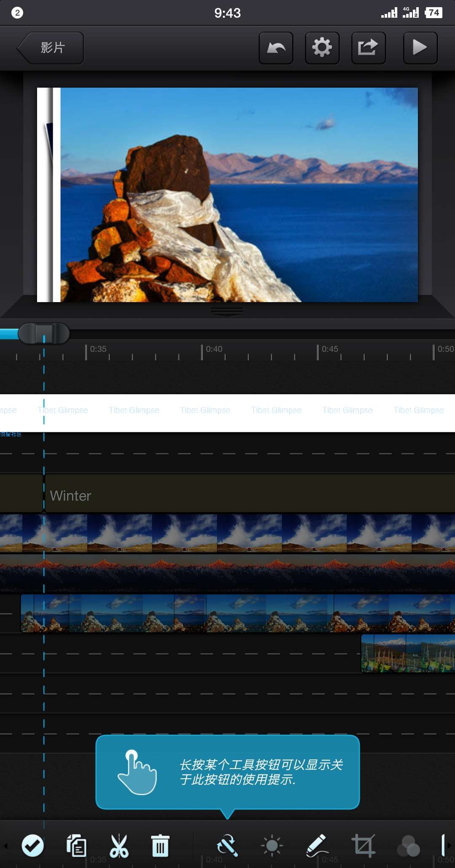Tap the left arrow at toolbar start
455x868 pixels.
pyautogui.click(x=5, y=846)
